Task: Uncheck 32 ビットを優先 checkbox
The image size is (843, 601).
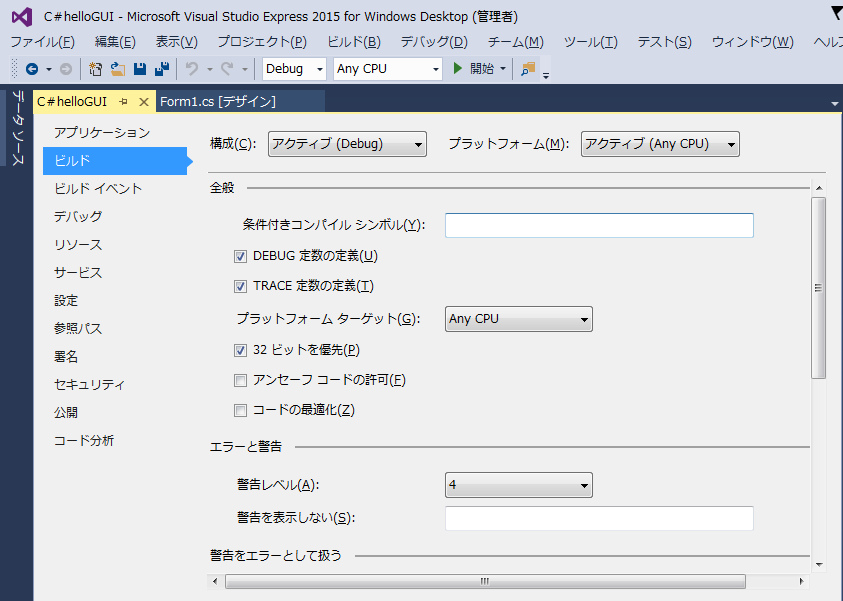Action: [240, 350]
